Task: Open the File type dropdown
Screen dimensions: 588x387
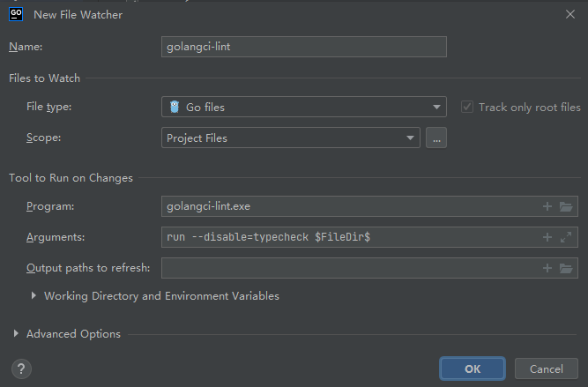Action: click(x=304, y=107)
